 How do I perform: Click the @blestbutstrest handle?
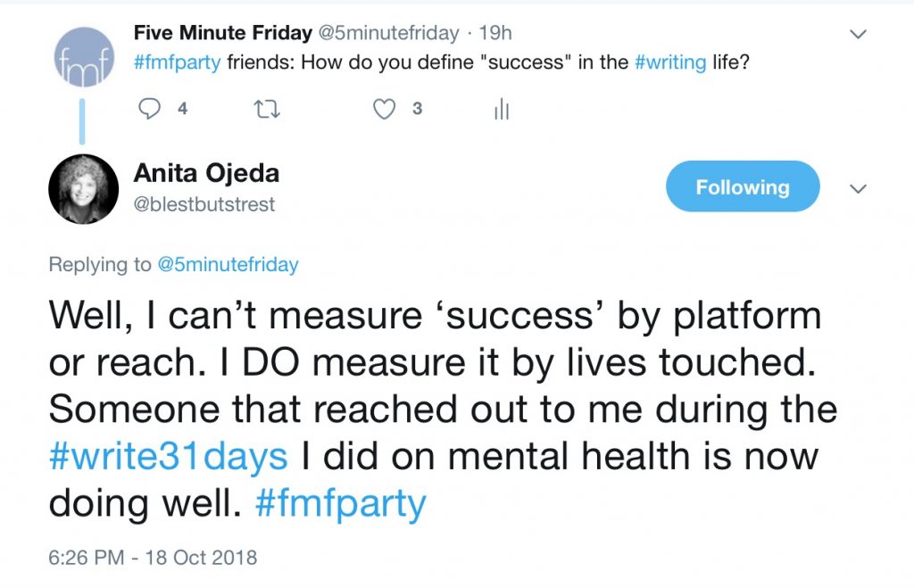pyautogui.click(x=204, y=204)
